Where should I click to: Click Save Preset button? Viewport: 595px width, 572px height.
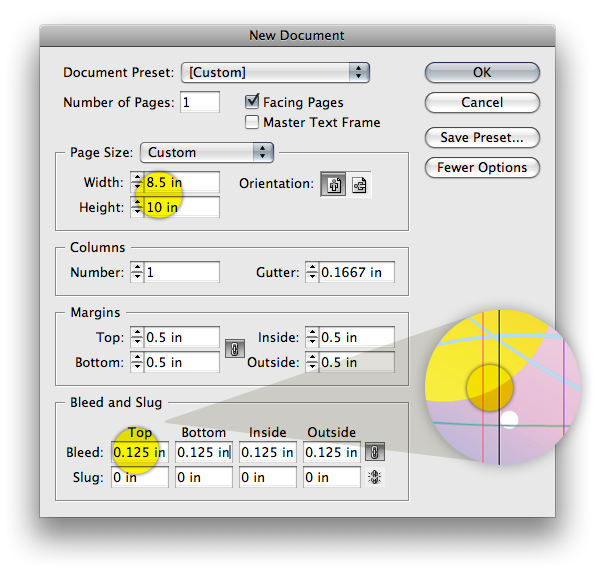[x=482, y=137]
